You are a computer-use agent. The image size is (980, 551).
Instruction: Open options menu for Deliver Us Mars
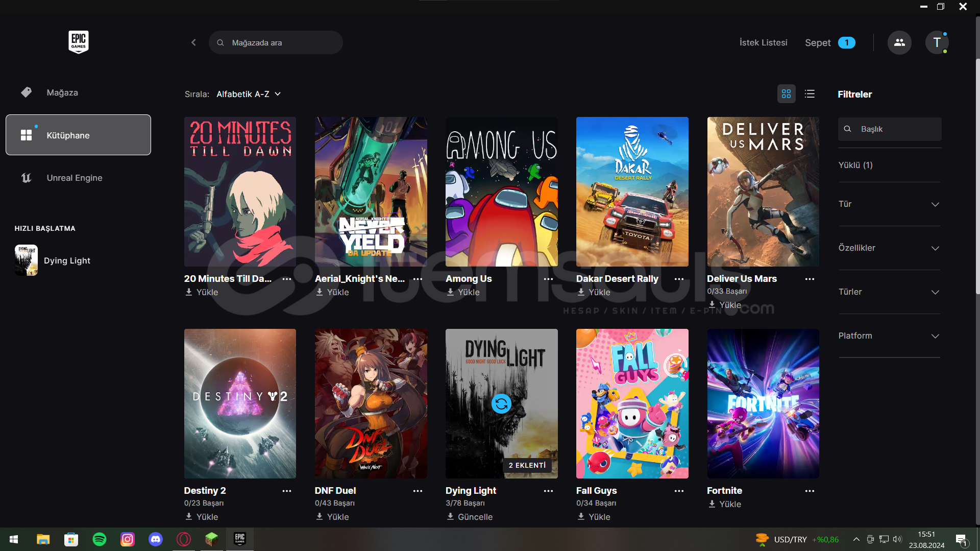(x=810, y=279)
